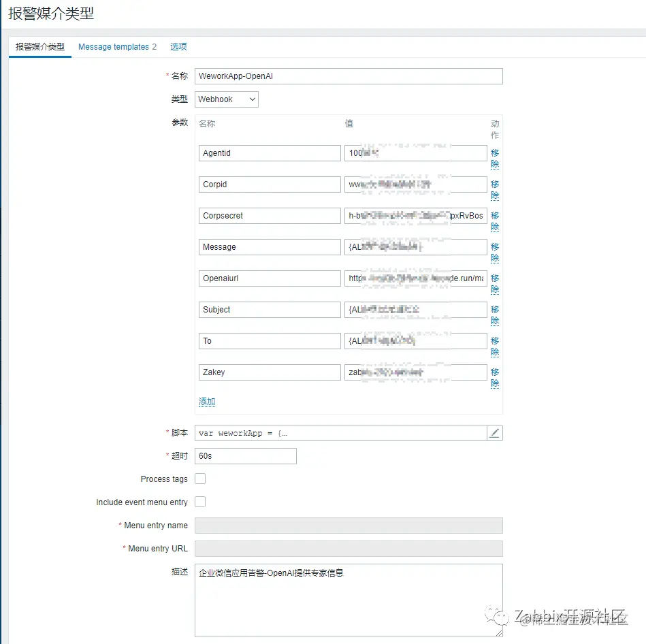Focus the 名称 field WeworkApp-OpenAI
The image size is (646, 644).
(349, 76)
